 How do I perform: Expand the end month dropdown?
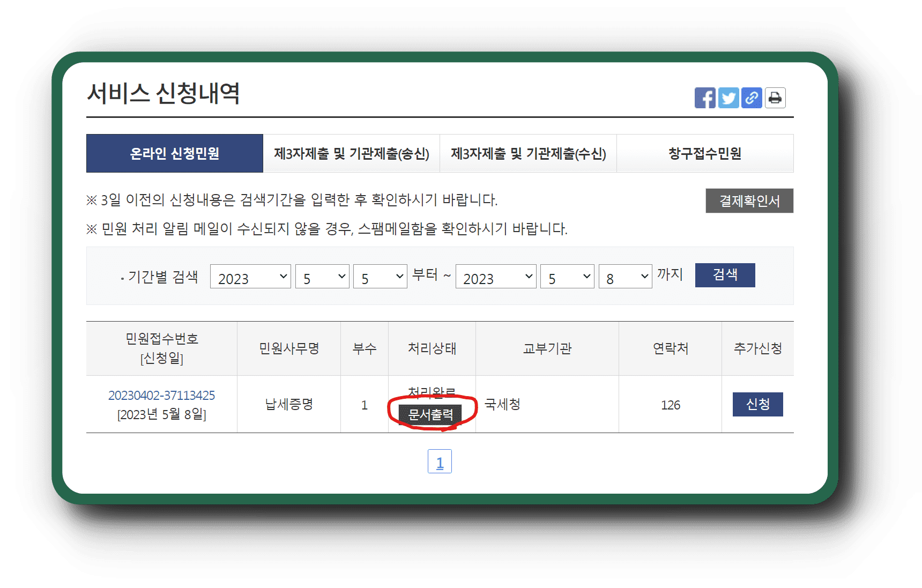click(x=567, y=277)
